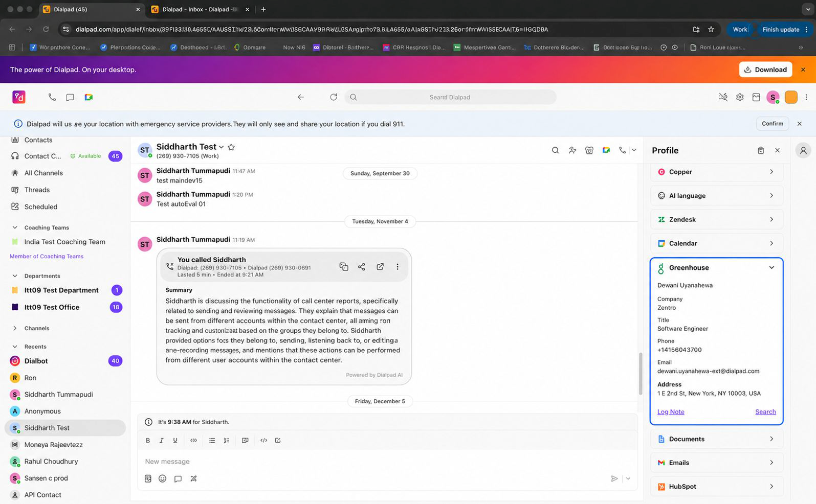Confirm the emergency location notice
816x504 pixels.
point(772,124)
